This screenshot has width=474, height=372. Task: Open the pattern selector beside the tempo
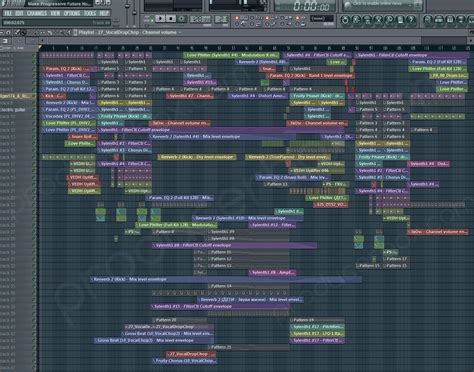tap(221, 19)
